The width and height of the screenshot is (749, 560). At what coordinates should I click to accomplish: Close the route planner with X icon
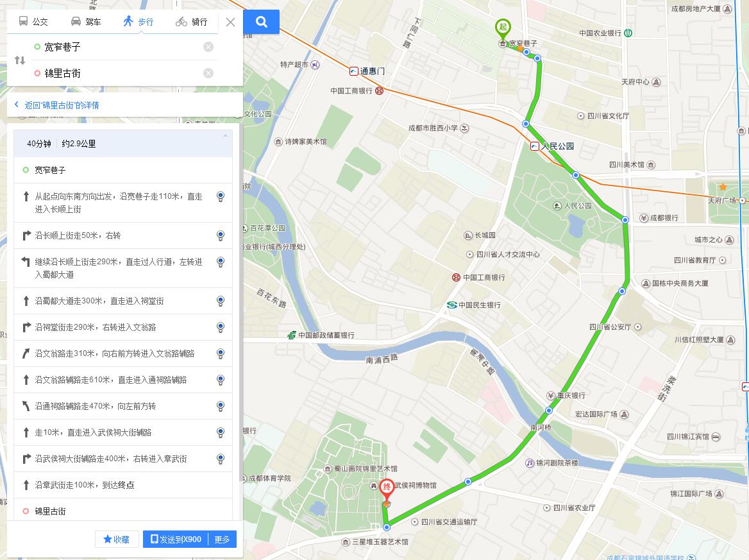point(230,22)
